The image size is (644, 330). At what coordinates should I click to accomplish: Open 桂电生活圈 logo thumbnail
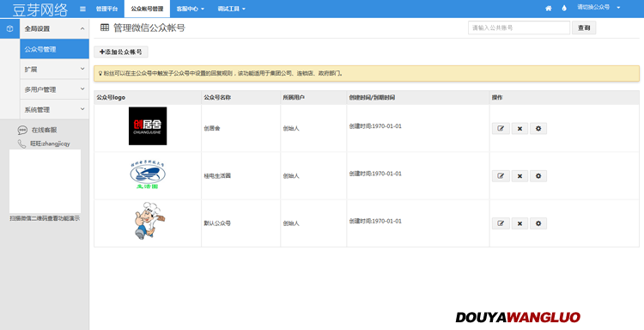[x=148, y=174]
